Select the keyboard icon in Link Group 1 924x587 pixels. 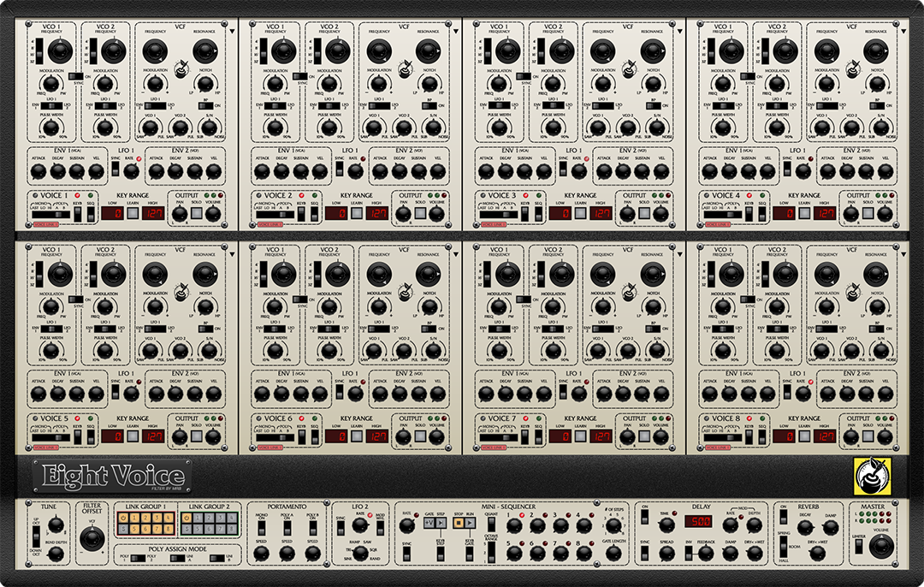[x=123, y=518]
